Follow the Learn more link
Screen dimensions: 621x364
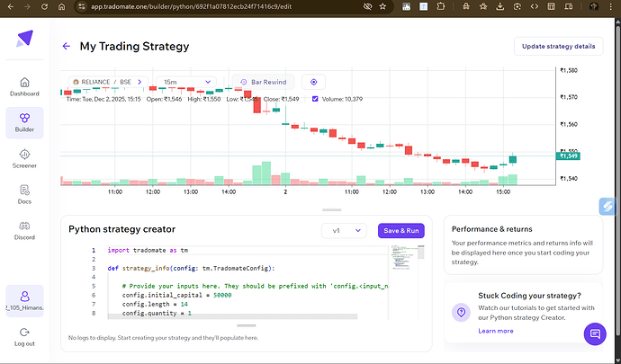tap(496, 331)
